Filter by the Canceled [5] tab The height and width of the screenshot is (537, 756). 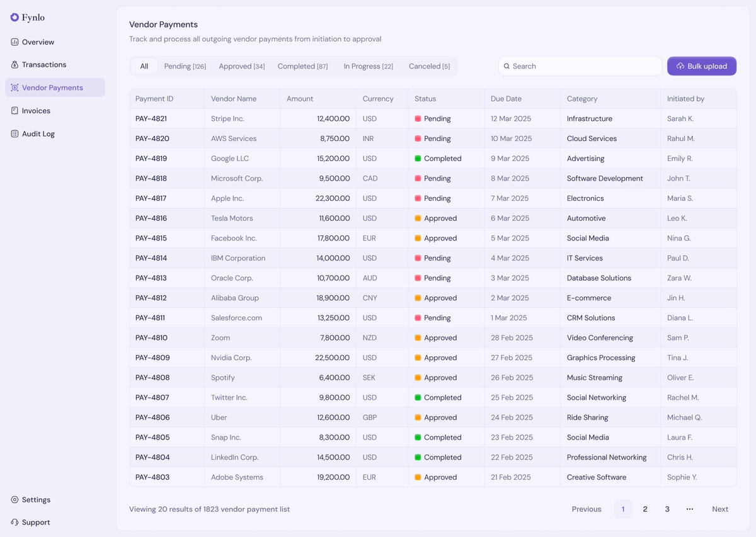430,66
